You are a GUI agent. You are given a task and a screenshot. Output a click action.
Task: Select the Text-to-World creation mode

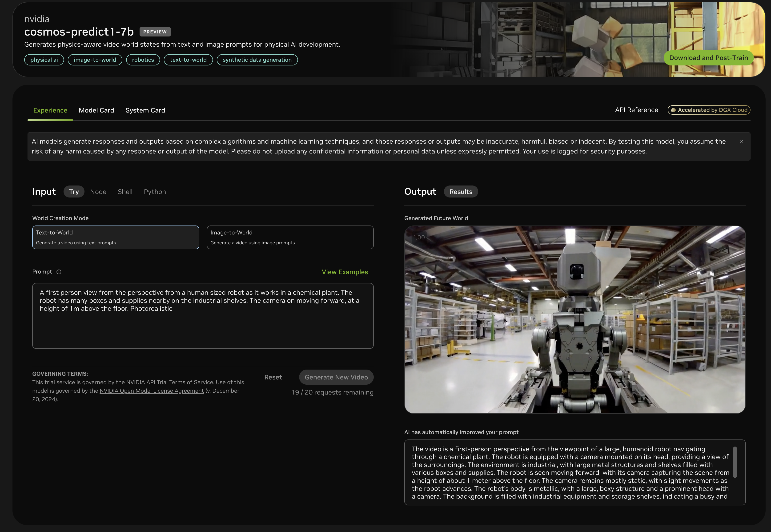point(116,237)
